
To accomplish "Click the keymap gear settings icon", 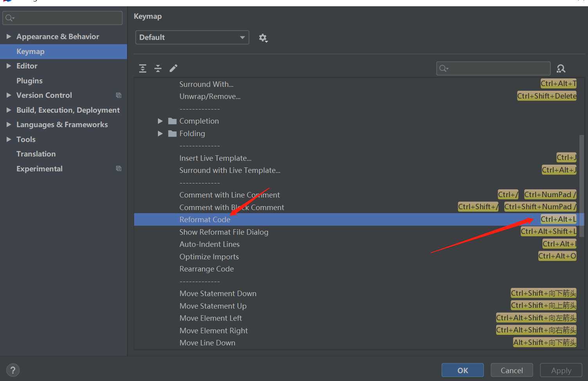I will pyautogui.click(x=263, y=38).
